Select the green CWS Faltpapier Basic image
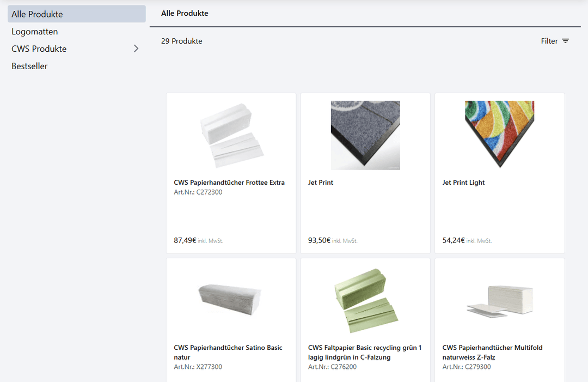 [365, 300]
